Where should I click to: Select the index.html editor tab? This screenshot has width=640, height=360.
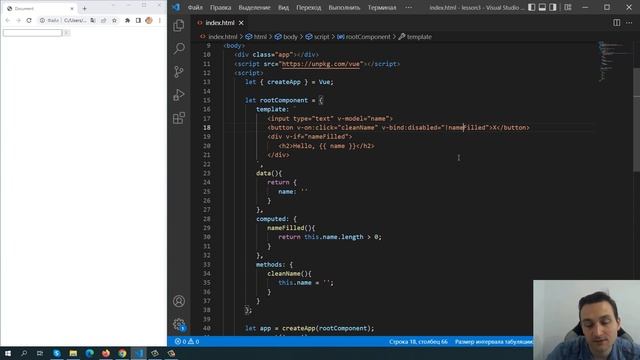pyautogui.click(x=220, y=23)
